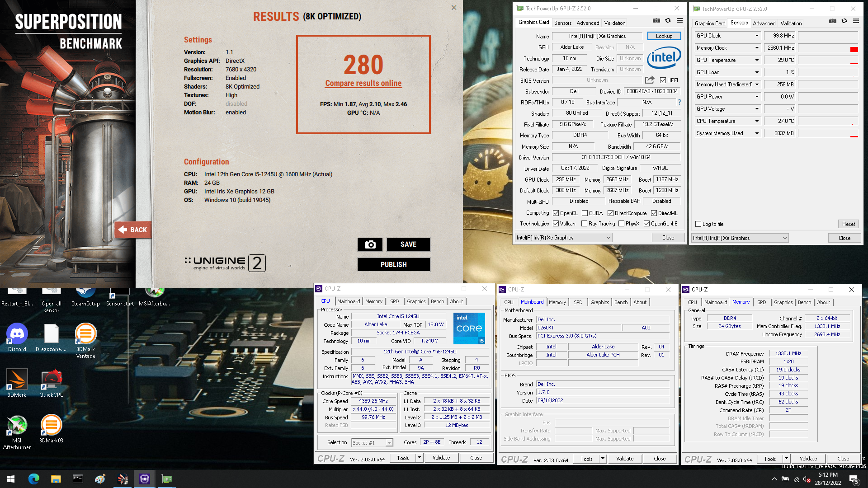Image resolution: width=868 pixels, height=488 pixels.
Task: Expand the GPU Clock sensor dropdown
Action: coord(757,36)
